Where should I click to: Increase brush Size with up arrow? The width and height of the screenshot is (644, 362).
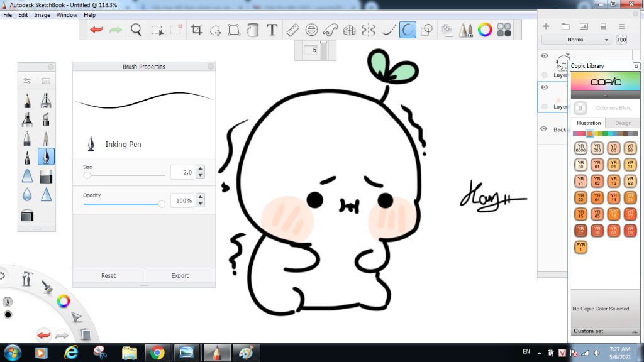click(200, 168)
